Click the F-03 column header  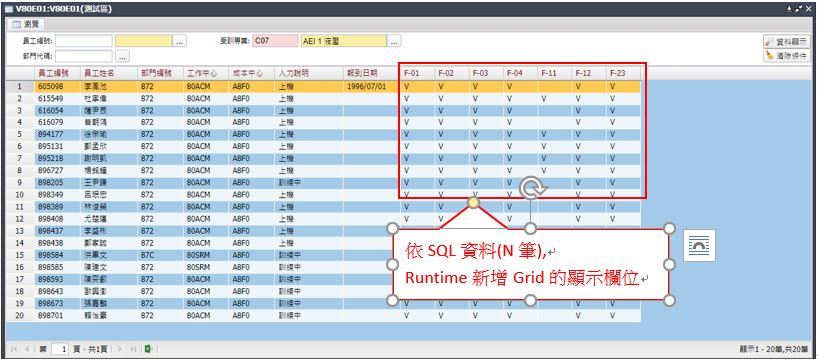486,74
